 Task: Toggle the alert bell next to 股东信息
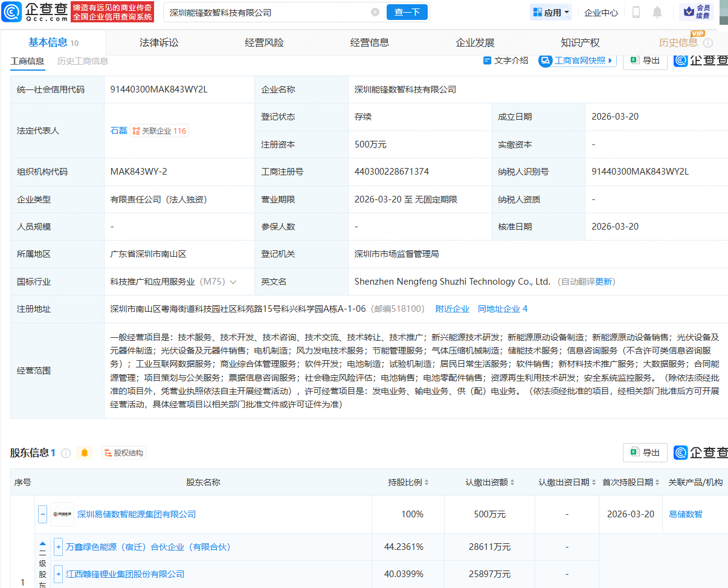85,452
